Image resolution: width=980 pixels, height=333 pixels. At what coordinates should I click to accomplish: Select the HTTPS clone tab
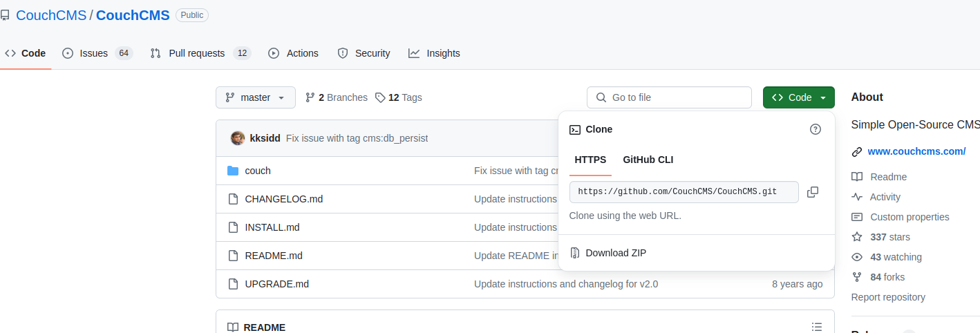click(x=590, y=160)
